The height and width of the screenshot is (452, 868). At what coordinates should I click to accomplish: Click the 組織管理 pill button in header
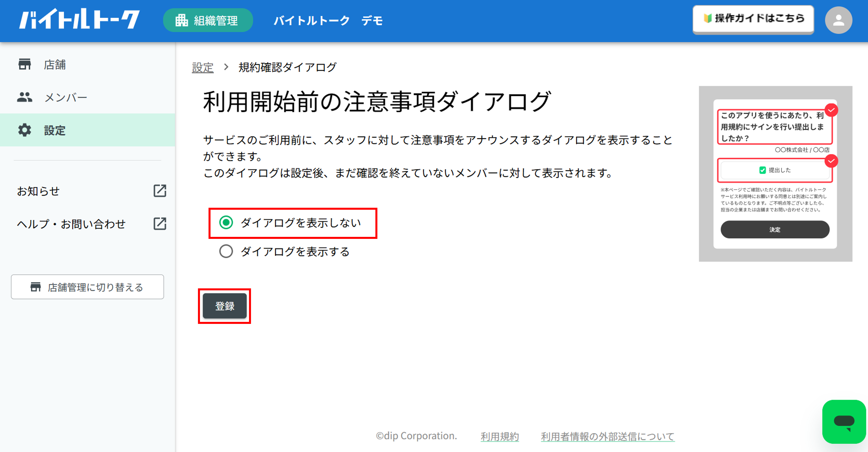point(208,20)
